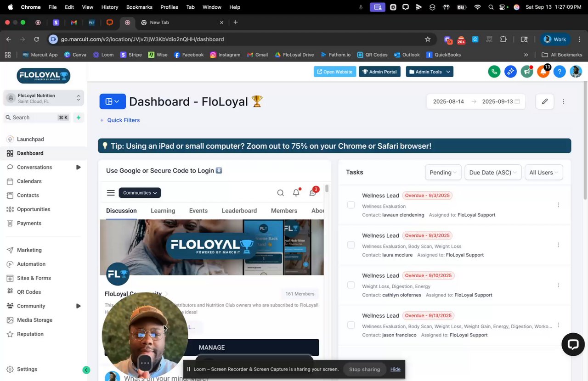Viewport: 588px width, 381px height.
Task: Open three-dot menu for cathlyn olofernes task
Action: pyautogui.click(x=558, y=285)
